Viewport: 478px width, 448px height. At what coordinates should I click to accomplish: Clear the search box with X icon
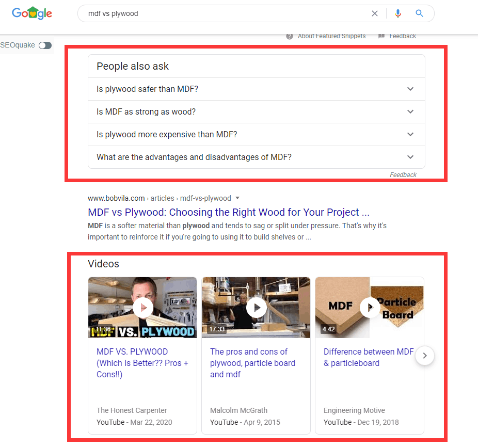(x=375, y=13)
